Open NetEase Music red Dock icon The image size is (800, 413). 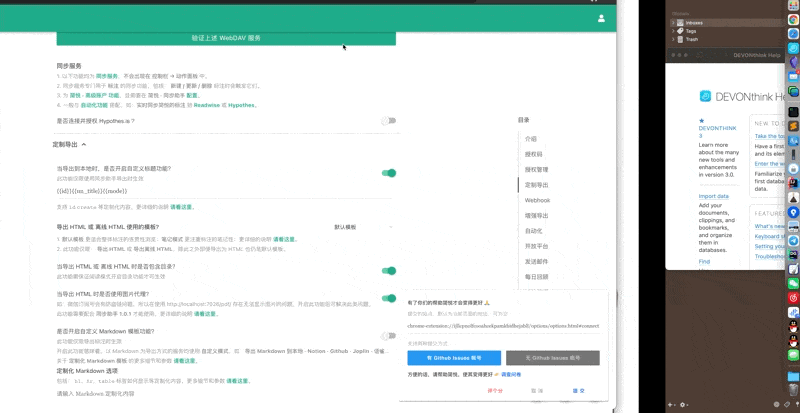pos(793,297)
